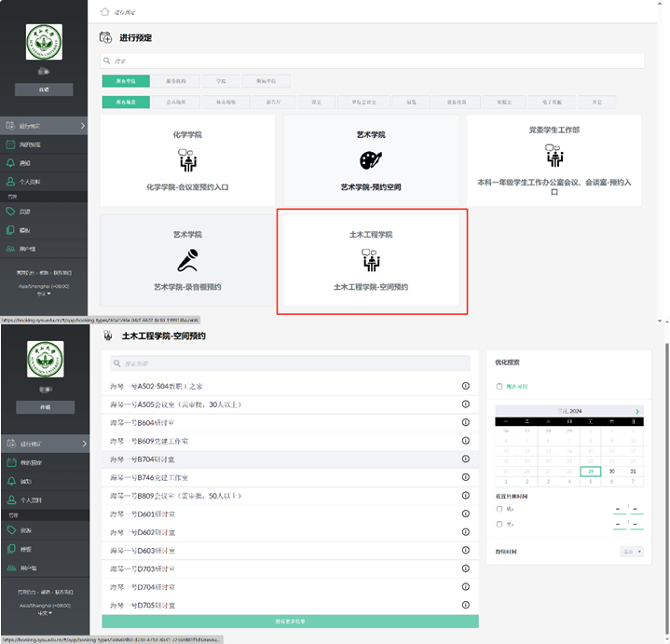Select the 30th on the calendar
Image resolution: width=670 pixels, height=644 pixels.
(613, 471)
